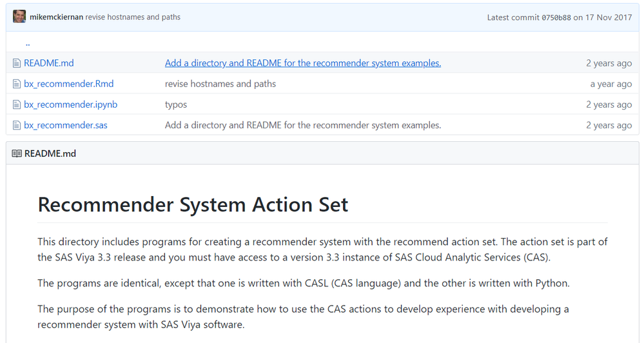
Task: Open the bx_recommender.Rmd file
Action: [x=69, y=84]
